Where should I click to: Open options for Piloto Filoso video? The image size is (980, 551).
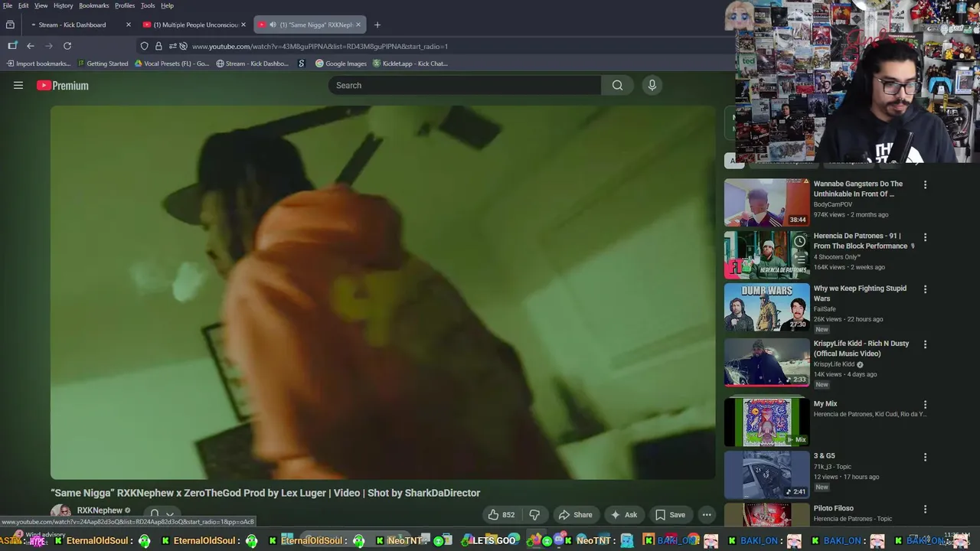click(925, 509)
